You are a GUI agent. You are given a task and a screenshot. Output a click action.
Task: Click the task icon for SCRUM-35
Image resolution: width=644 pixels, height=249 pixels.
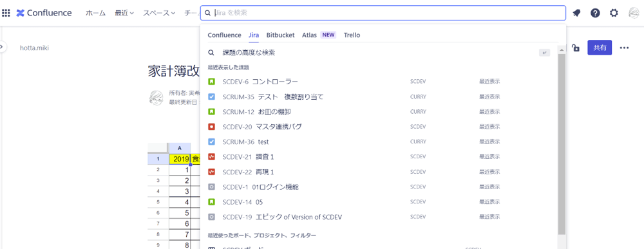tap(211, 97)
